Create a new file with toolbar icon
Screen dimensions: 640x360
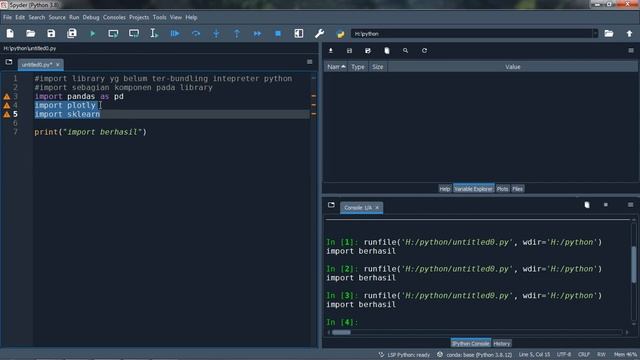[x=10, y=33]
